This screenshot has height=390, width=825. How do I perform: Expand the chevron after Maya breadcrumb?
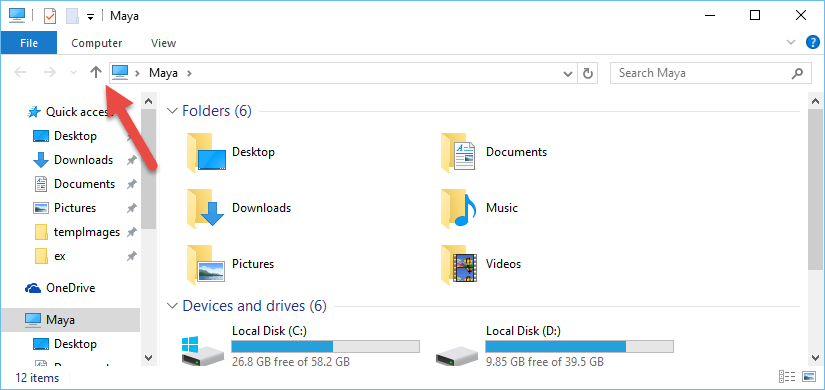point(189,73)
